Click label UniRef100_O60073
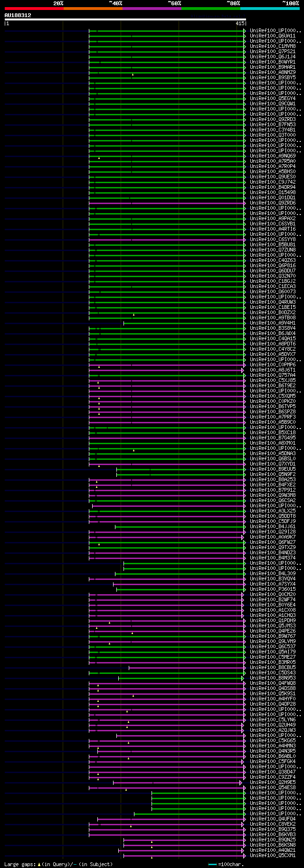Image resolution: width=304 pixels, height=868 pixels. [273, 292]
